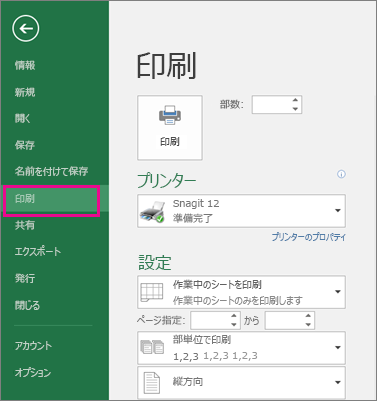This screenshot has width=377, height=401.
Task: Decrease the から end page value
Action: (x=308, y=324)
